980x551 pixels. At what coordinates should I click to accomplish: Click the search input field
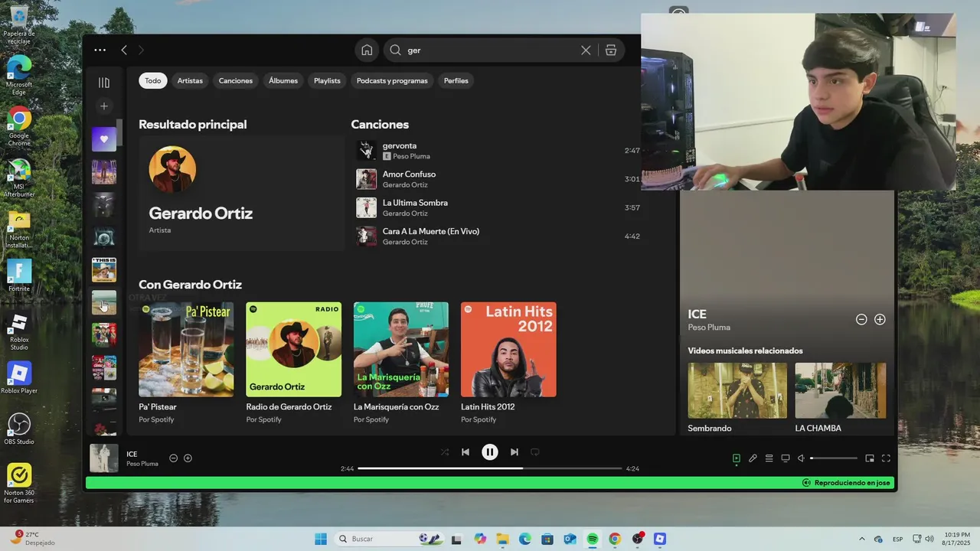pos(490,50)
